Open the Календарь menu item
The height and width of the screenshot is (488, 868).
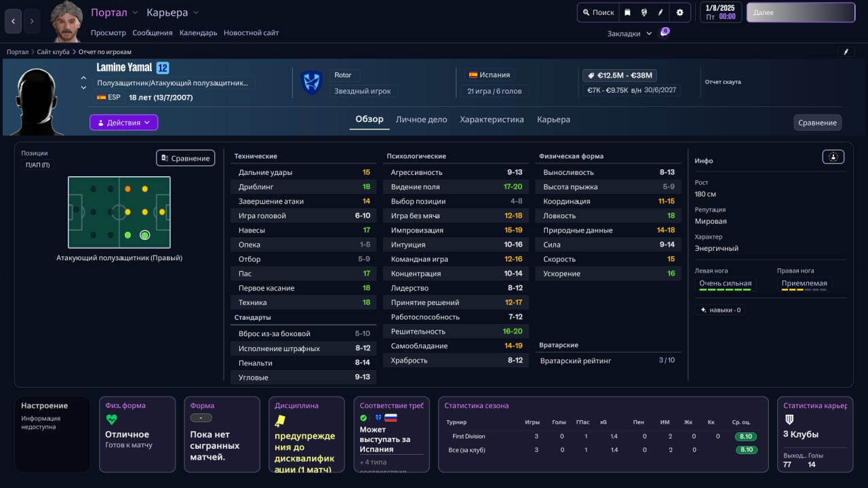(198, 33)
